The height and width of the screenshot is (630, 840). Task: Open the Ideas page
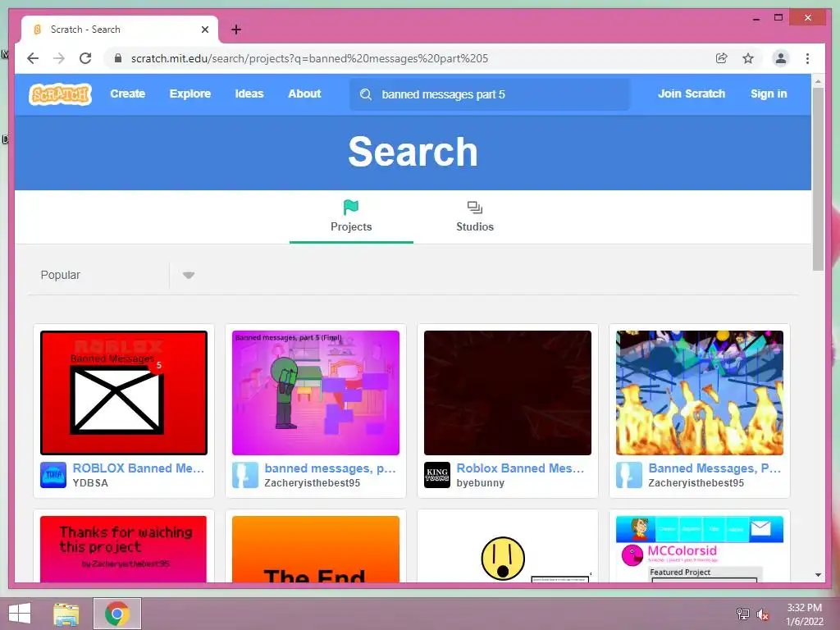pyautogui.click(x=249, y=94)
